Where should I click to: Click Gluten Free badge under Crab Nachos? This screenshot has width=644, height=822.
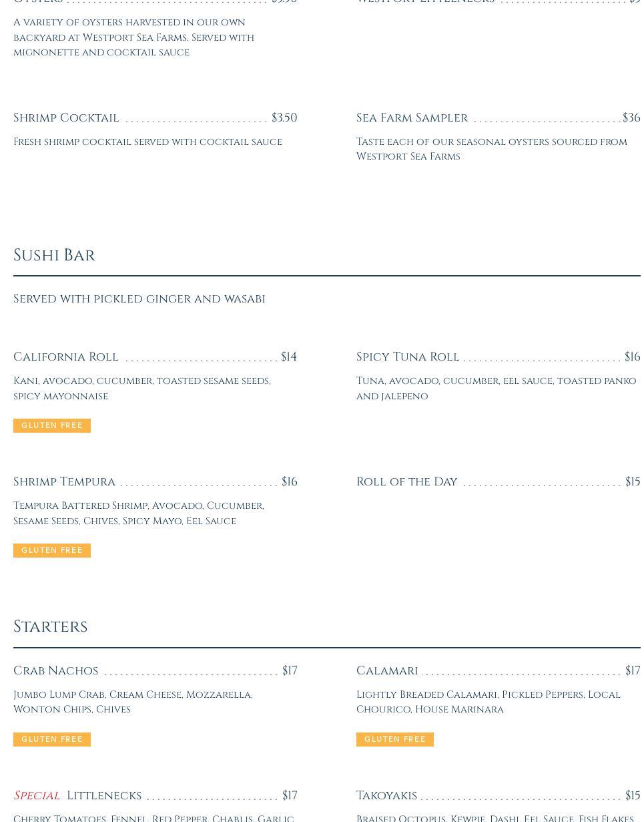click(52, 740)
